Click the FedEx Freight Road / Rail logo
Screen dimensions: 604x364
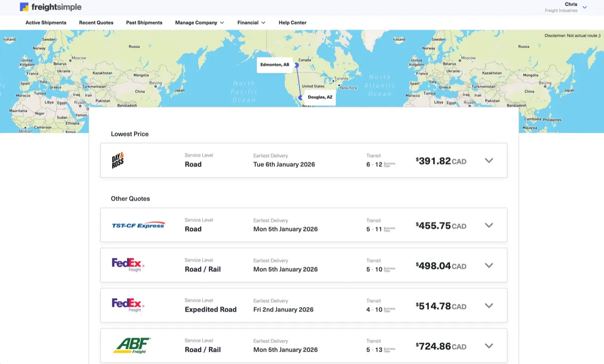tap(128, 265)
